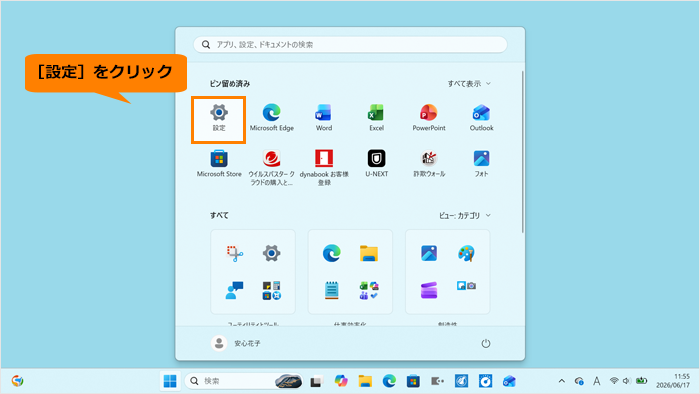Open the people chat app in utilities category
700x394 pixels.
coord(234,290)
